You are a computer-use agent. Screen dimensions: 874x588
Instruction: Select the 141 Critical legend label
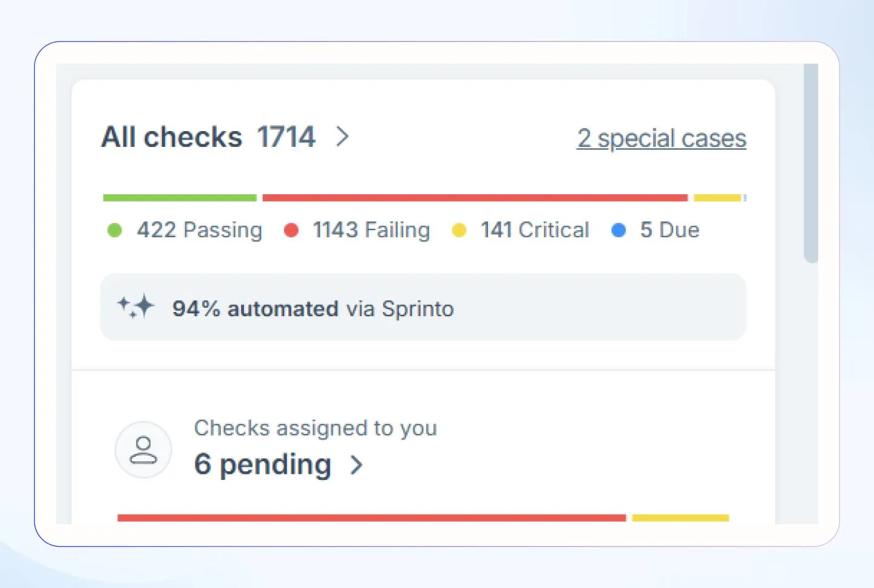click(535, 231)
